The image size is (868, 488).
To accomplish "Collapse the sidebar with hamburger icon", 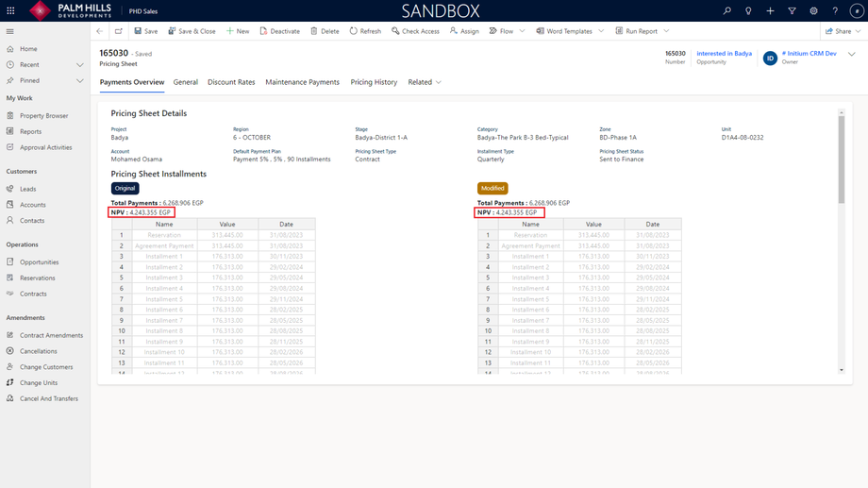I will click(x=10, y=31).
